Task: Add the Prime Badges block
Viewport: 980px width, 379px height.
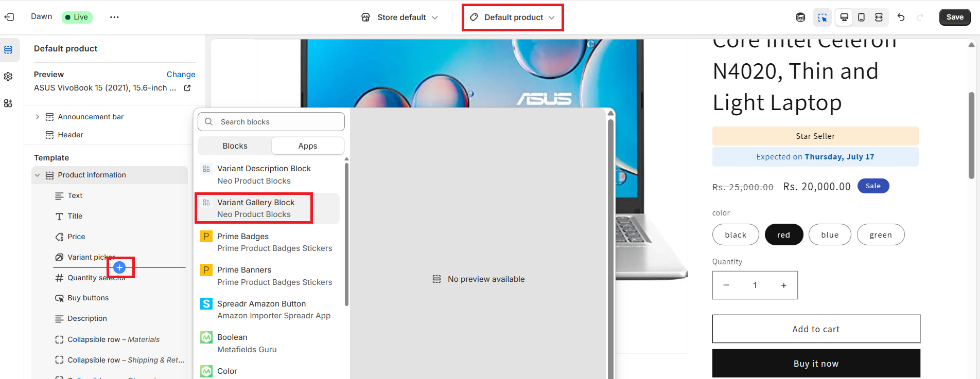Action: coord(269,242)
